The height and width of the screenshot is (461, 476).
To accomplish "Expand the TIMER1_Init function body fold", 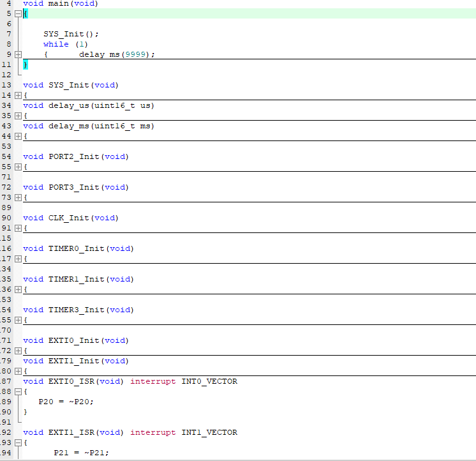I will tap(19, 289).
